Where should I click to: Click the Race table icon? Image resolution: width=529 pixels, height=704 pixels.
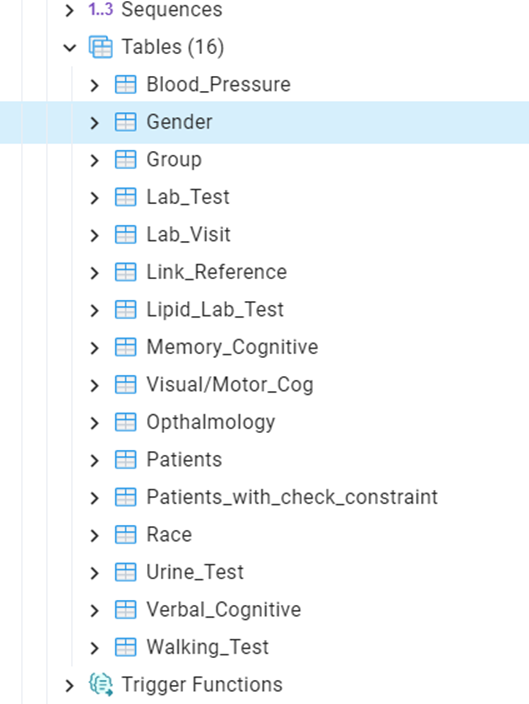click(x=125, y=535)
